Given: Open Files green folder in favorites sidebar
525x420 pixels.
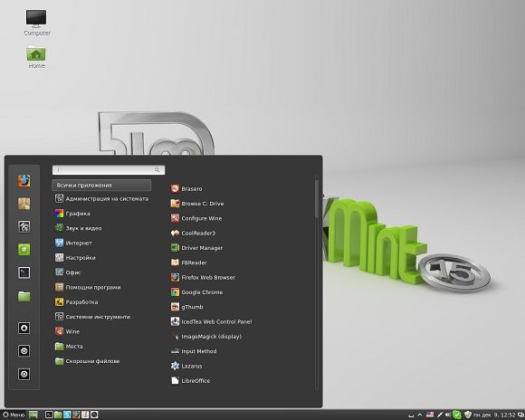Looking at the screenshot, I should 24,296.
